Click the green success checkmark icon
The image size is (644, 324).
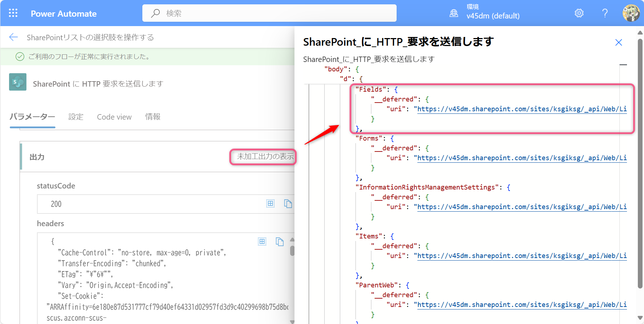point(20,57)
